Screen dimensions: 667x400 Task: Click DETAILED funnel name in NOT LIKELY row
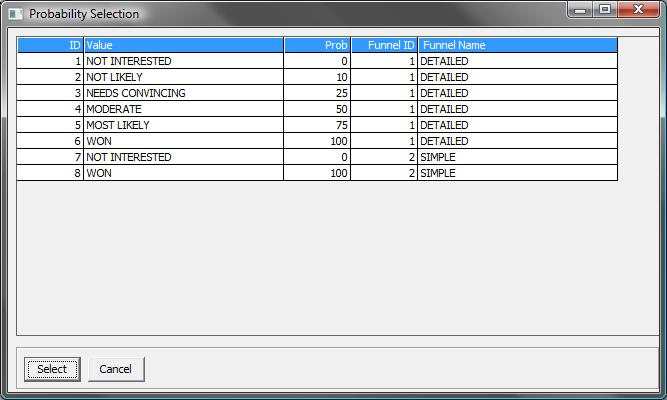[518, 77]
